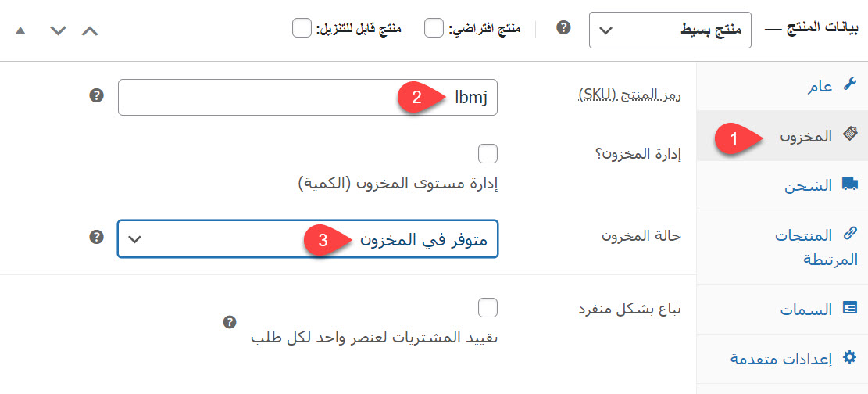
Task: Click help icon under sold individually option
Action: pos(229,322)
